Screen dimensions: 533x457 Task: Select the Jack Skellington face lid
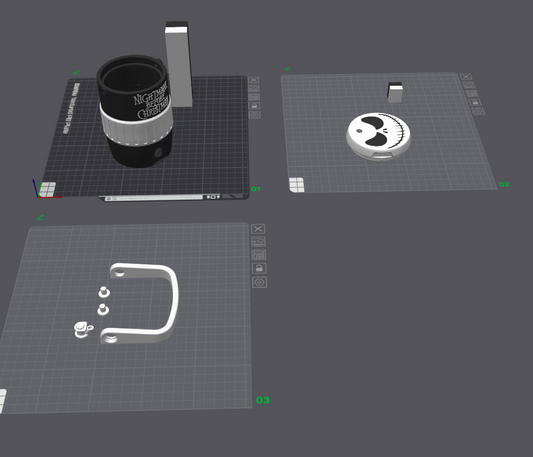378,135
